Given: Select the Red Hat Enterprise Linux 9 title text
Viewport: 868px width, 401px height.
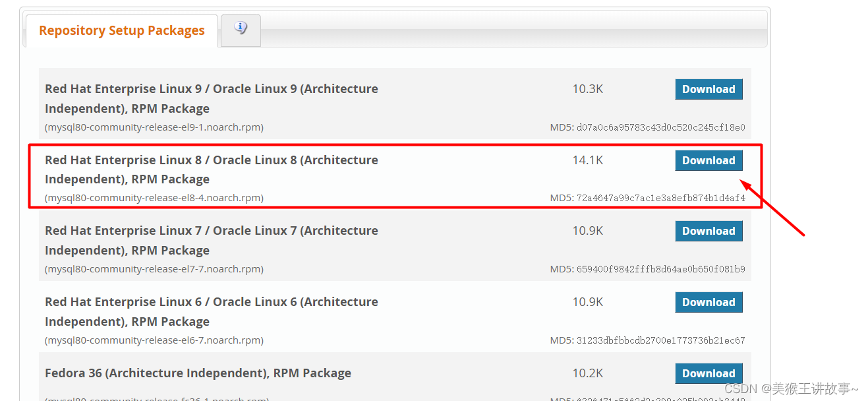Looking at the screenshot, I should click(212, 98).
